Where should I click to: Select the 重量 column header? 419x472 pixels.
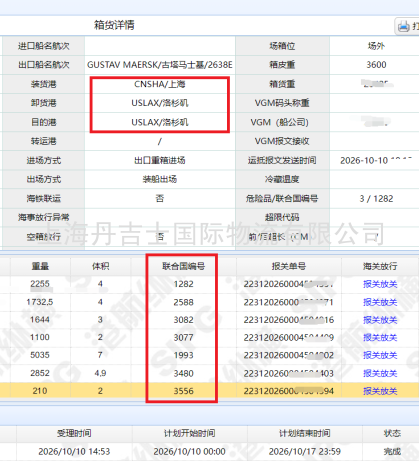[x=40, y=266]
